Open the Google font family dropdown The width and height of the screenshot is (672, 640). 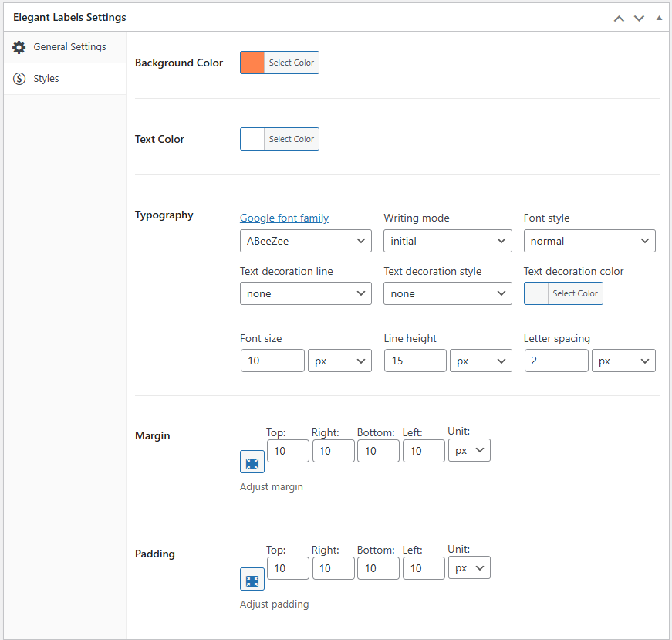click(306, 241)
